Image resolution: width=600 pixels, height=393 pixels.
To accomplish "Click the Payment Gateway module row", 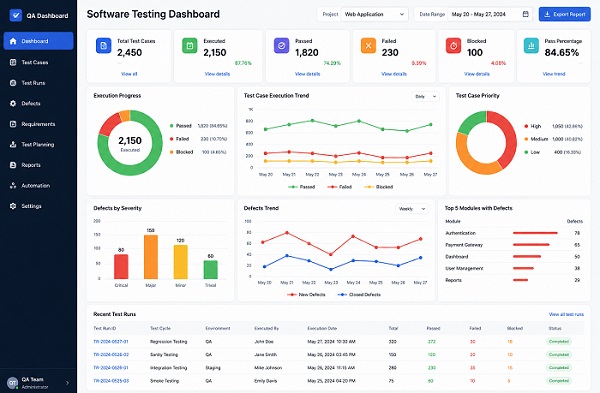I will (x=514, y=245).
